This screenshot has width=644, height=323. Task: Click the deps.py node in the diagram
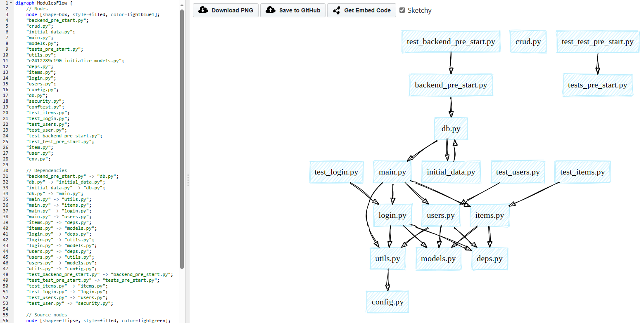[490, 259]
